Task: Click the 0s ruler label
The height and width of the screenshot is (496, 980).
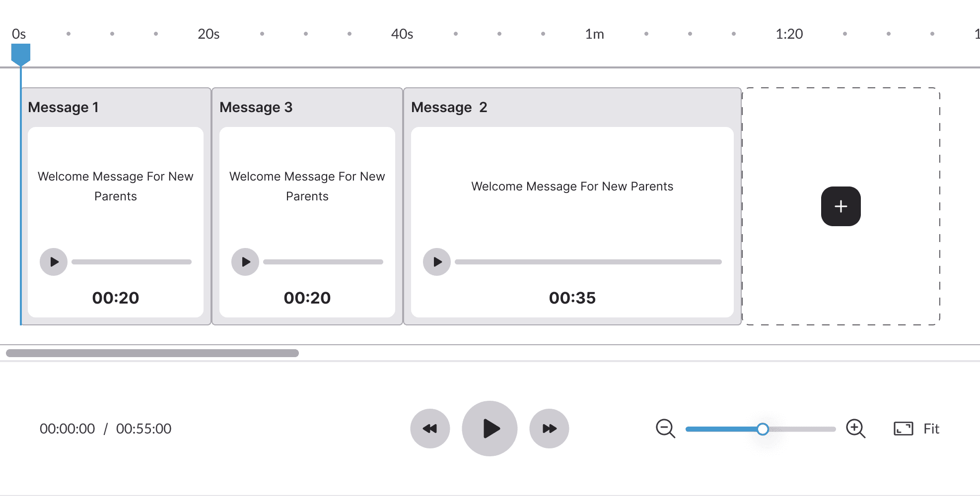Action: coord(19,34)
